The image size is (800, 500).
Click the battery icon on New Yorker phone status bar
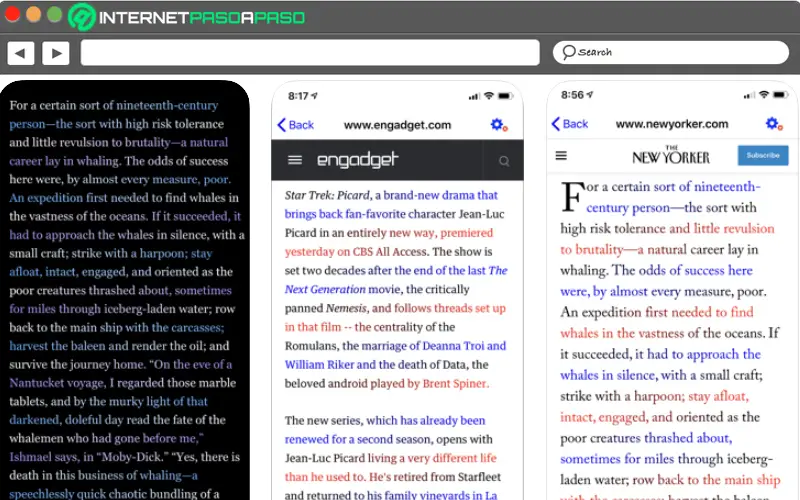[781, 95]
